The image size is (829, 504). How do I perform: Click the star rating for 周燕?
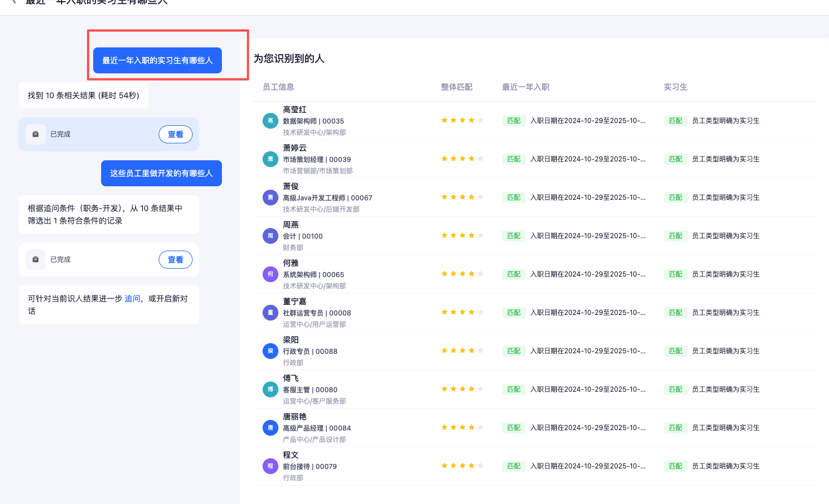click(x=462, y=236)
